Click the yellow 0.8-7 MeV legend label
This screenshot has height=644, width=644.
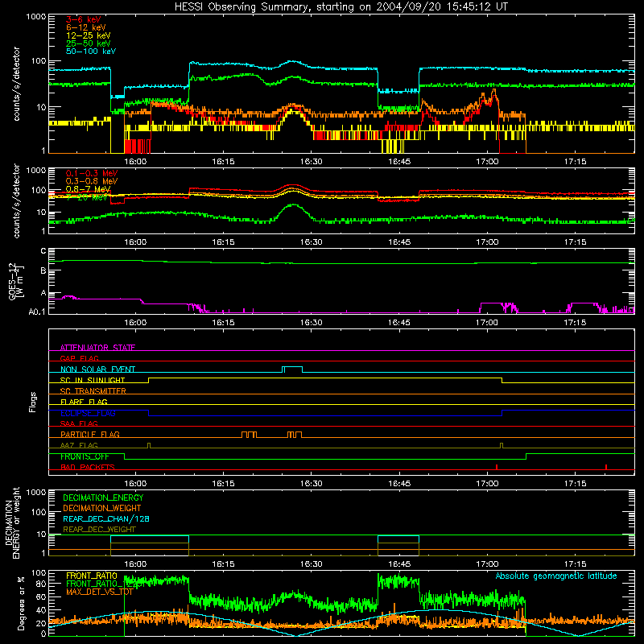(x=89, y=189)
